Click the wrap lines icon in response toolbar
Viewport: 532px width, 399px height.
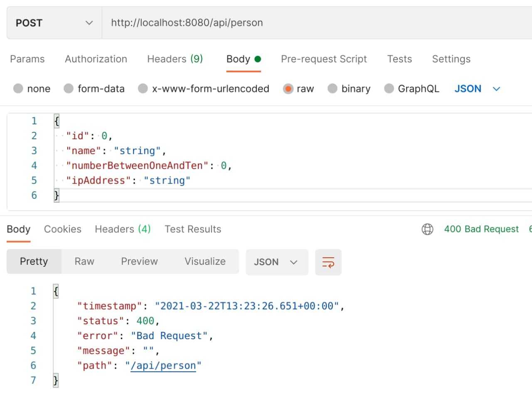pos(328,262)
